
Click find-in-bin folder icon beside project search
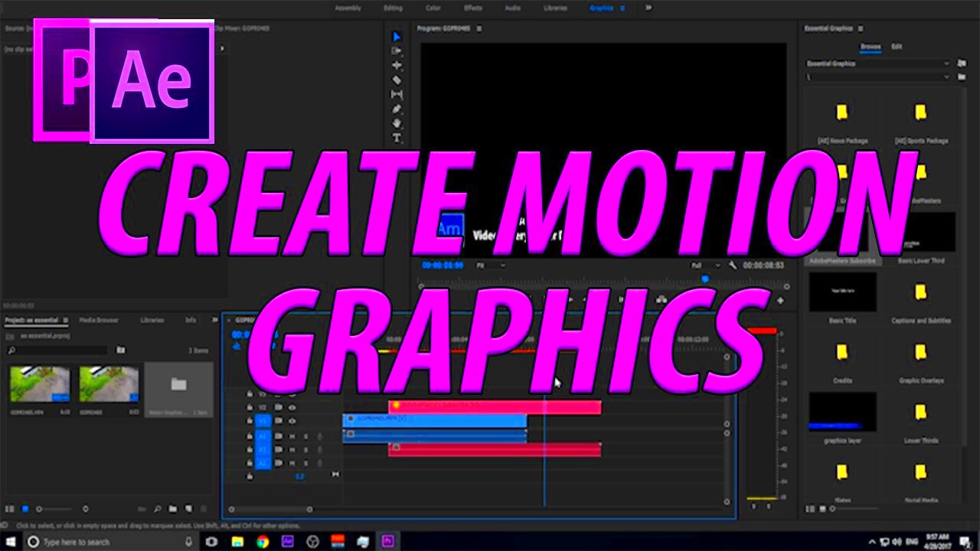click(x=120, y=350)
